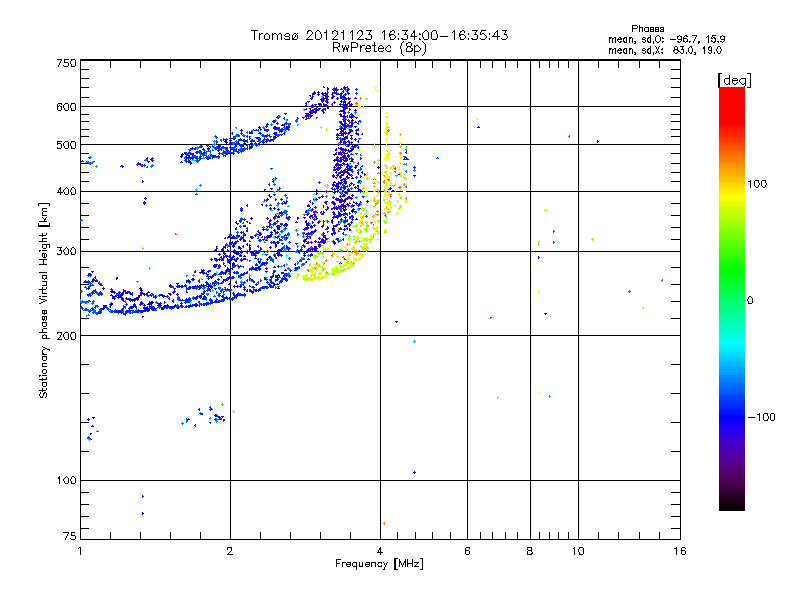Viewport: 800px width, 600px height.
Task: Click the 'RwPretec (8p)' subtitle
Action: pyautogui.click(x=379, y=48)
